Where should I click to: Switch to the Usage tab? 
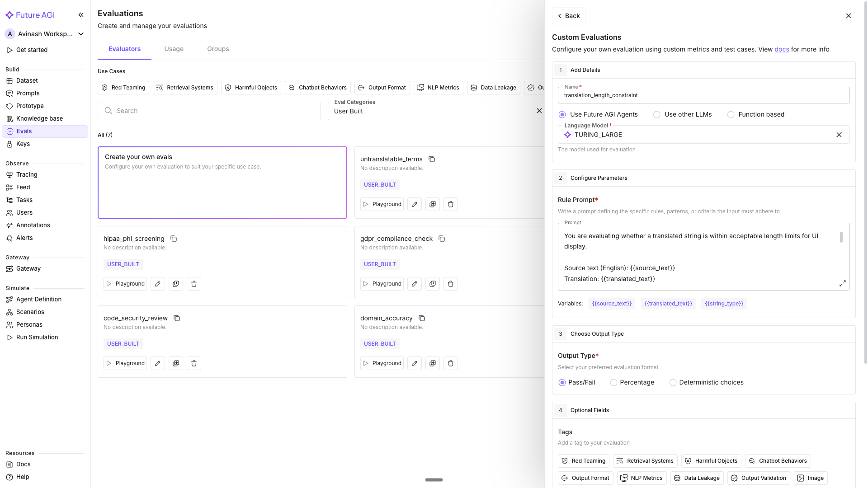(x=174, y=49)
